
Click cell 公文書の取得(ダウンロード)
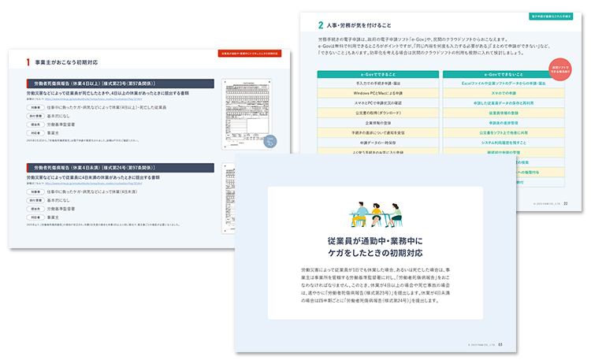[x=378, y=113]
